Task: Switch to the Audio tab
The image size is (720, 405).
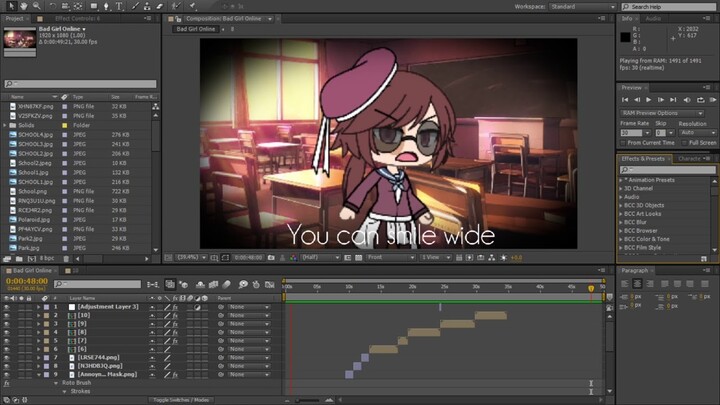Action: 653,18
